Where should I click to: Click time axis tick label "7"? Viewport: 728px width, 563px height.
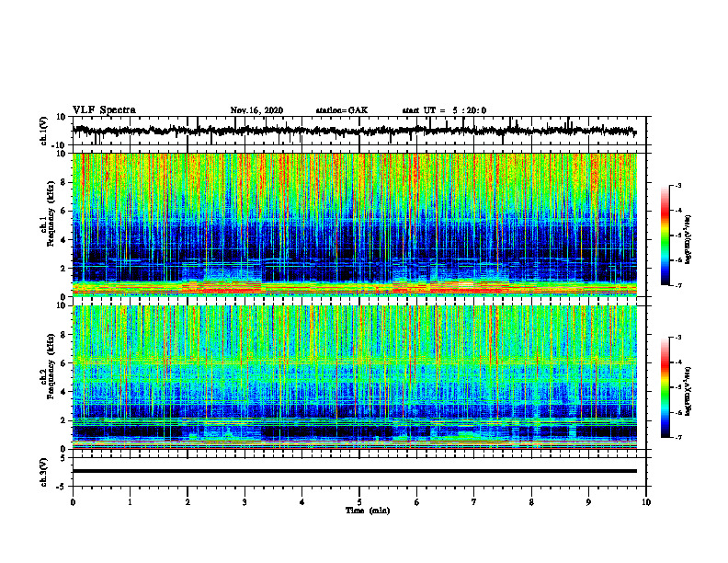[474, 502]
